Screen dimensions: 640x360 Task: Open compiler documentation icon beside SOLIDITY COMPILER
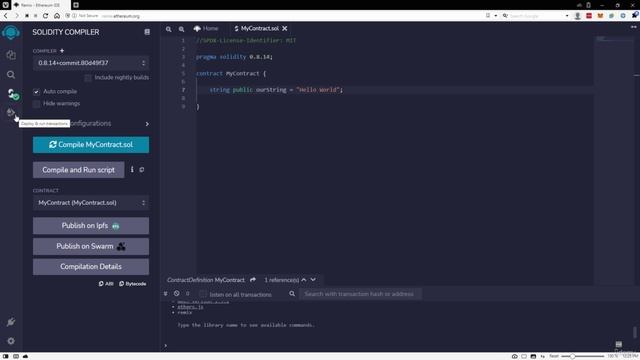click(147, 32)
